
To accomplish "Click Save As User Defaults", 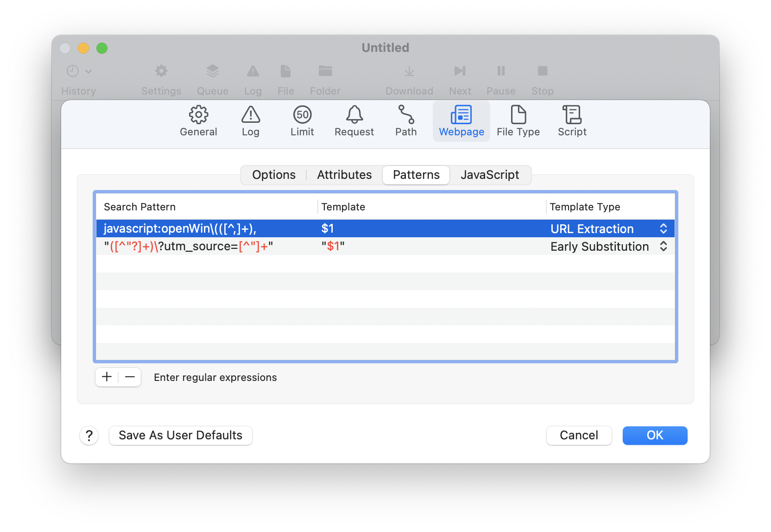I will tap(181, 436).
